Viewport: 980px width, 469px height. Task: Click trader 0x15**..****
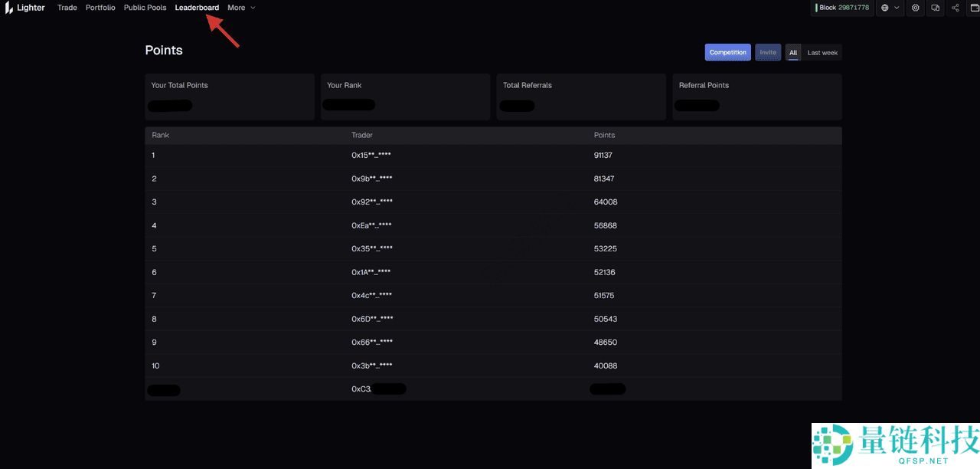tap(371, 155)
